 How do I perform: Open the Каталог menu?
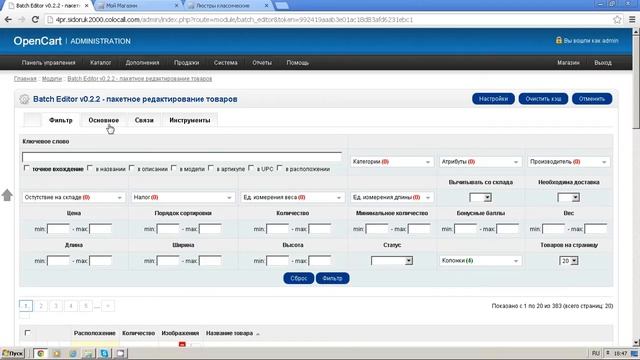(100, 62)
